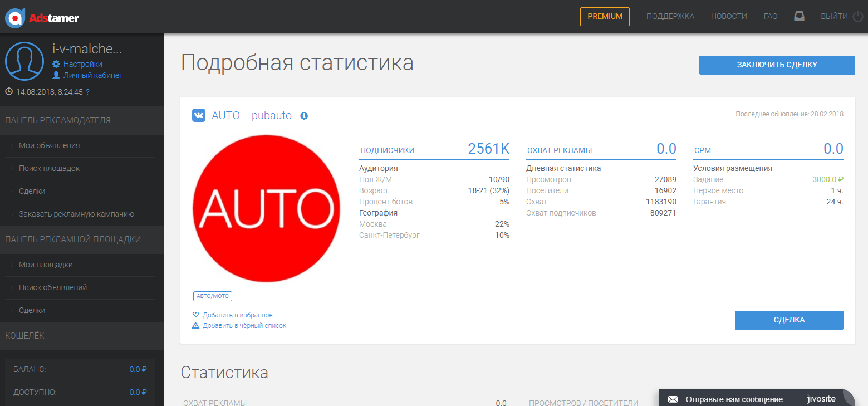Screen dimensions: 868x406
Task: Click the Последнее обновление date text
Action: click(789, 114)
